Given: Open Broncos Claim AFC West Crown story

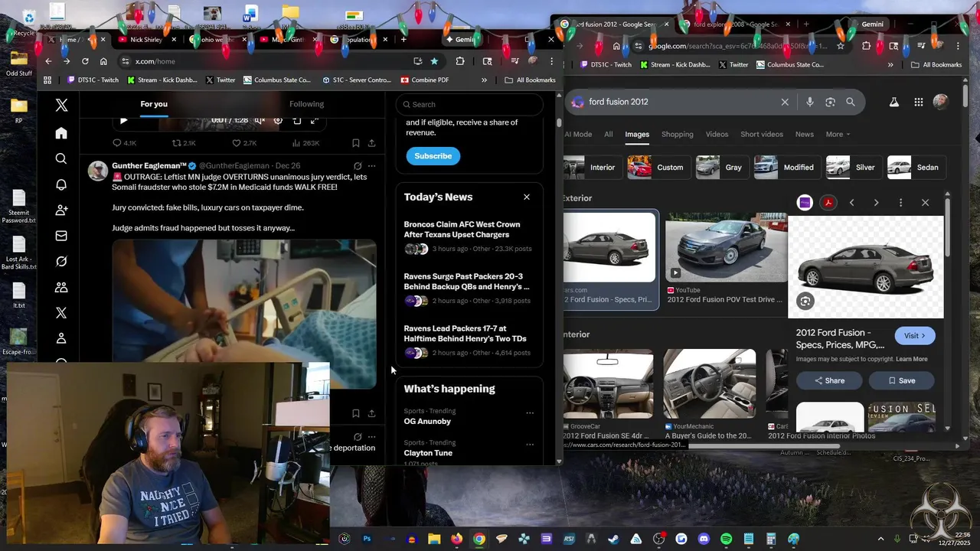Looking at the screenshot, I should [x=462, y=230].
